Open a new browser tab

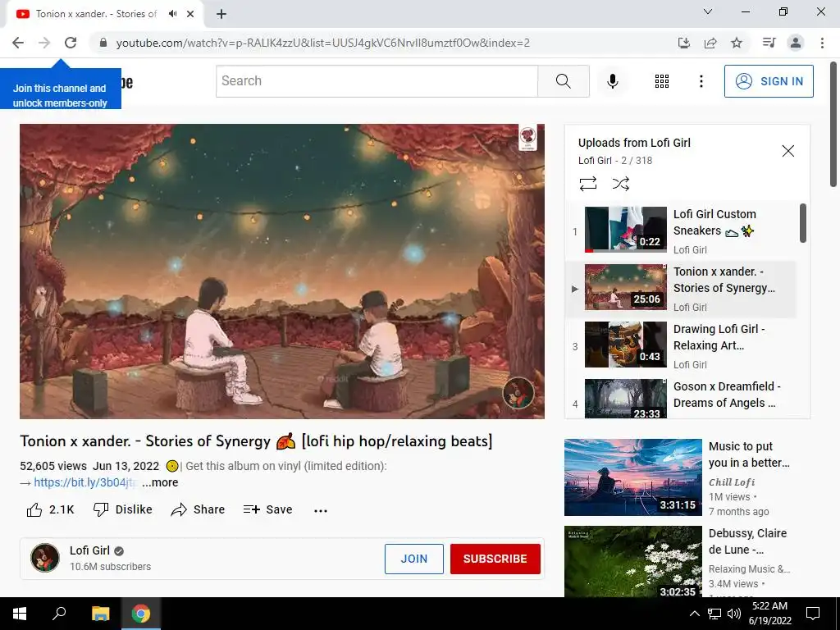point(221,14)
